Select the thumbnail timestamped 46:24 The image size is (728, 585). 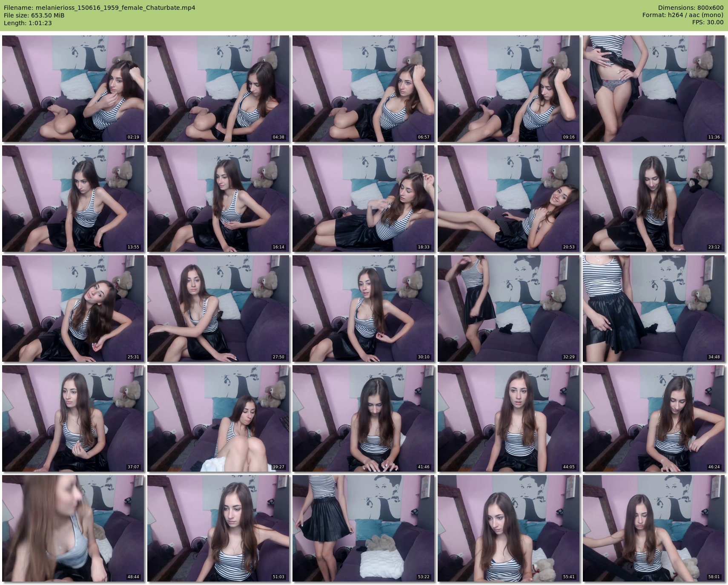click(x=653, y=418)
